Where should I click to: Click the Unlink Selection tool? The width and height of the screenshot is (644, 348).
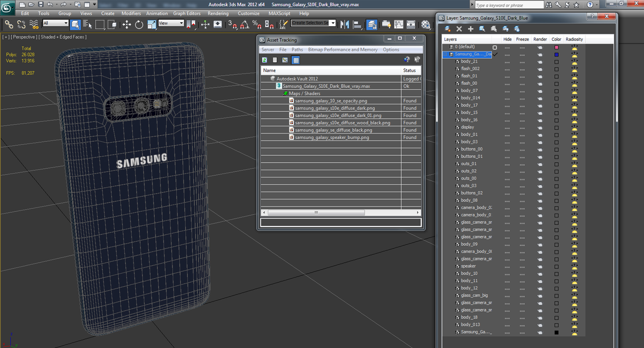coord(21,24)
